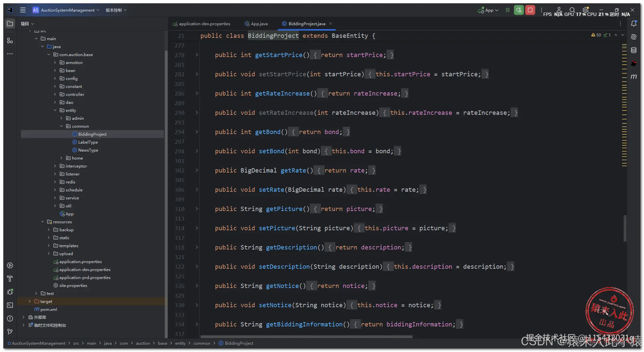
Task: Expand the admin package
Action: pos(61,118)
